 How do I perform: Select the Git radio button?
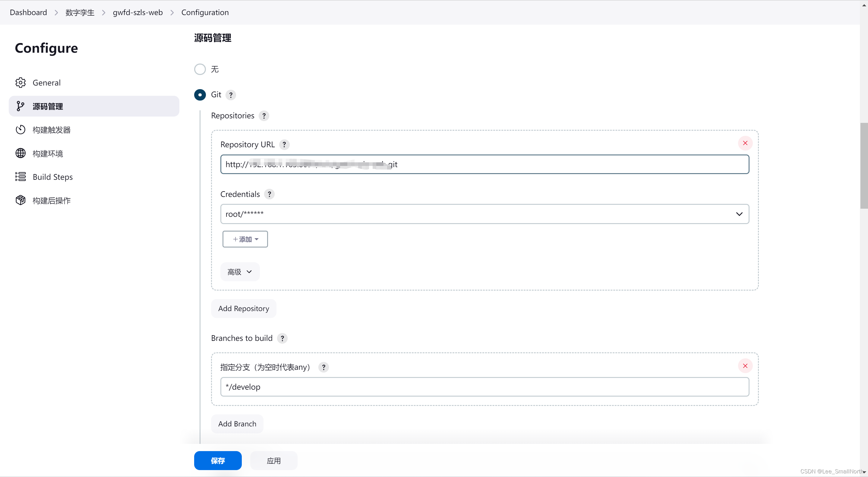[200, 95]
